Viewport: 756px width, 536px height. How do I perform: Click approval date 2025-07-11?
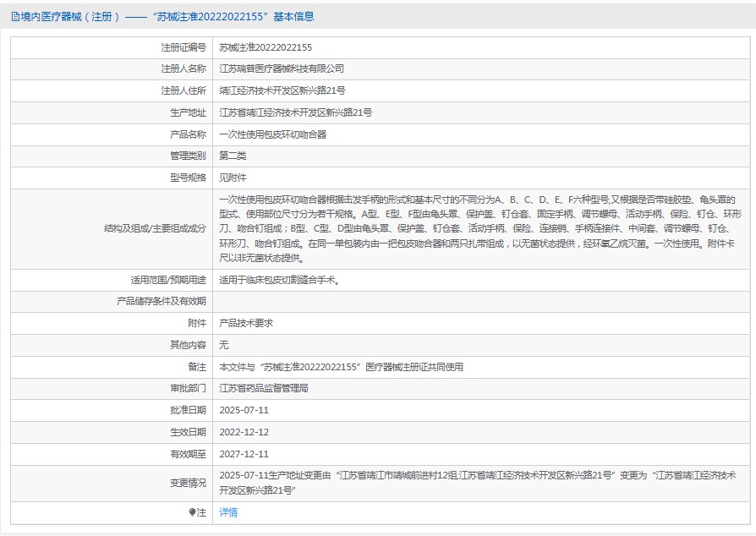pyautogui.click(x=244, y=410)
